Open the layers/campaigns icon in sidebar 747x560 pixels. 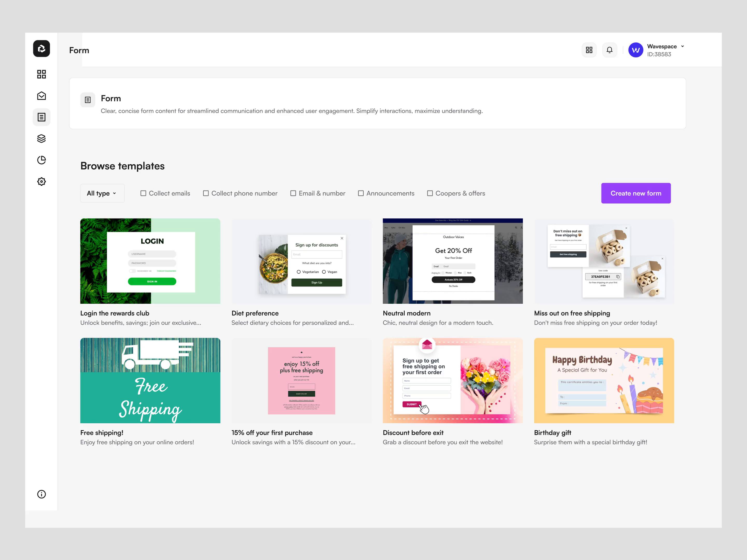click(x=41, y=138)
